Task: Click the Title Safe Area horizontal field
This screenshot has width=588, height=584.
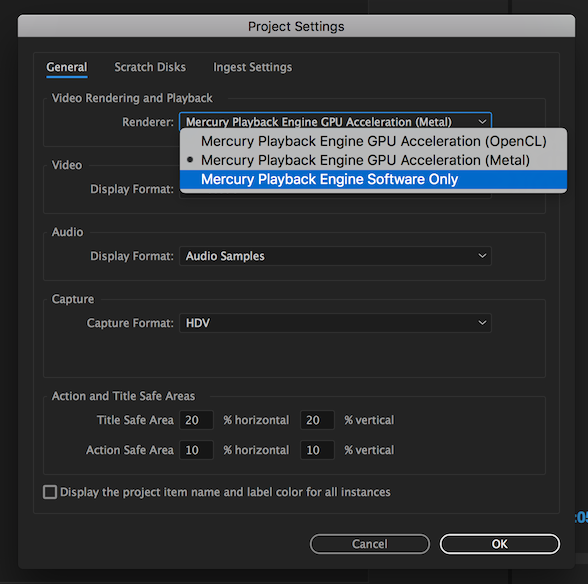Action: pos(196,420)
